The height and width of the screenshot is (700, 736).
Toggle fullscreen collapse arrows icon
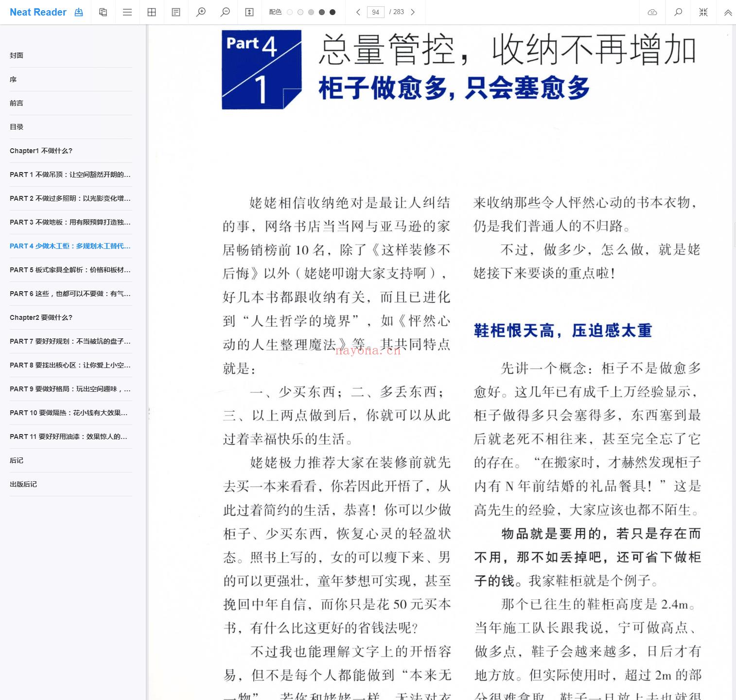tap(703, 12)
